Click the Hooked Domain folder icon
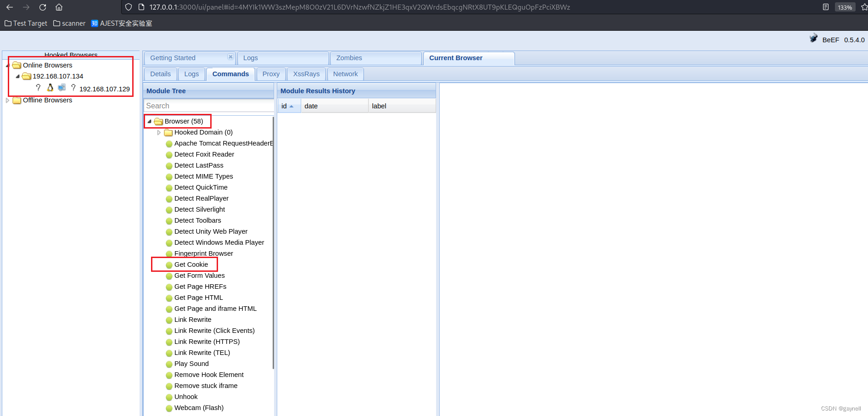Viewport: 868px width, 416px height. pyautogui.click(x=168, y=132)
